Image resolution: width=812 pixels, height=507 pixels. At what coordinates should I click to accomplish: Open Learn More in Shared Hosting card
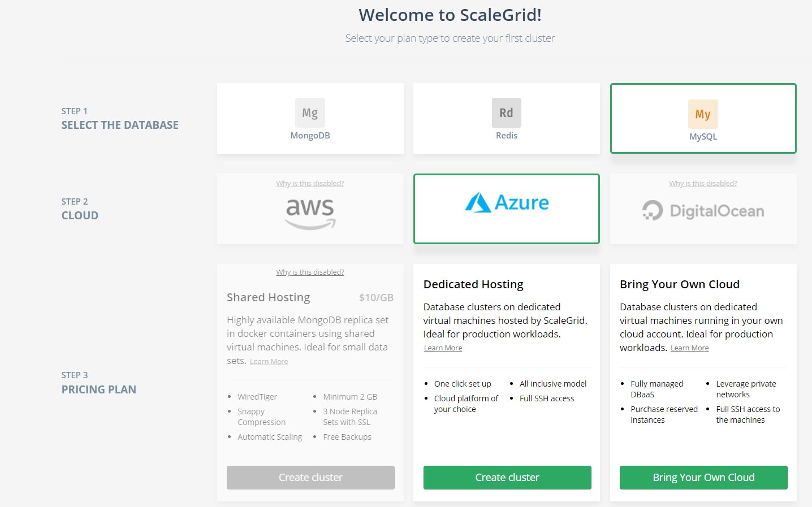pyautogui.click(x=269, y=362)
